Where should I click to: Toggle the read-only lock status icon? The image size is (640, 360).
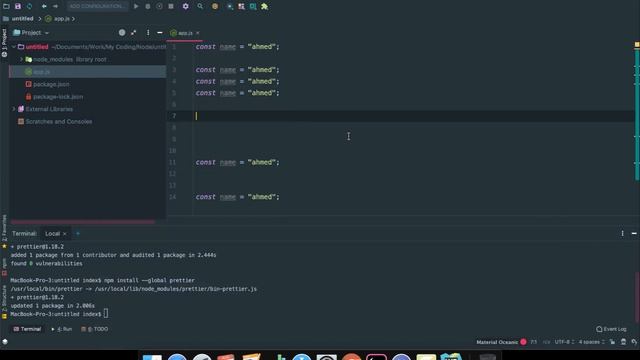pyautogui.click(x=612, y=342)
